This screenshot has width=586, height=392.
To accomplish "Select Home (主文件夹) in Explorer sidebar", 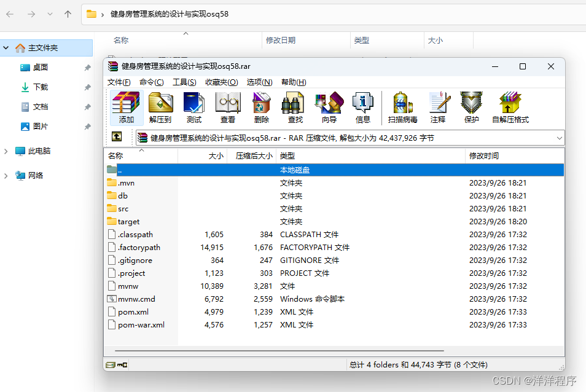I will click(46, 48).
